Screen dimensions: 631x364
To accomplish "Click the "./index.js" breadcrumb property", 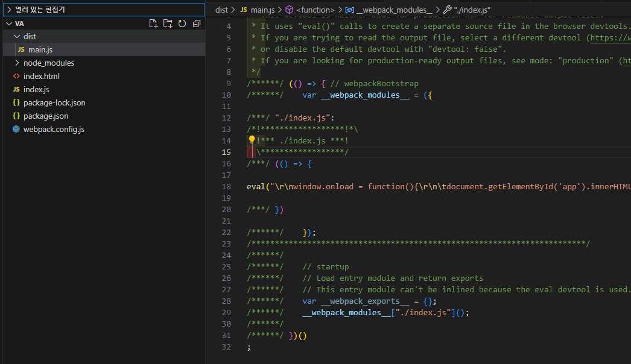I will pos(467,10).
